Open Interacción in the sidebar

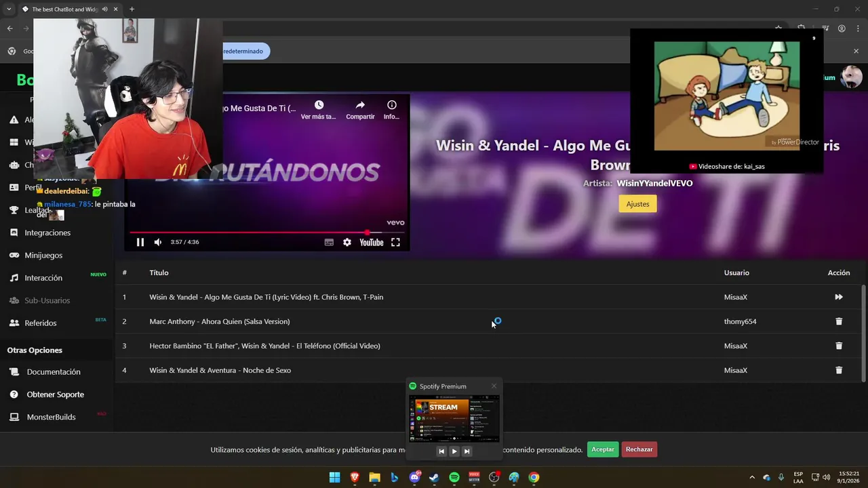pyautogui.click(x=43, y=278)
